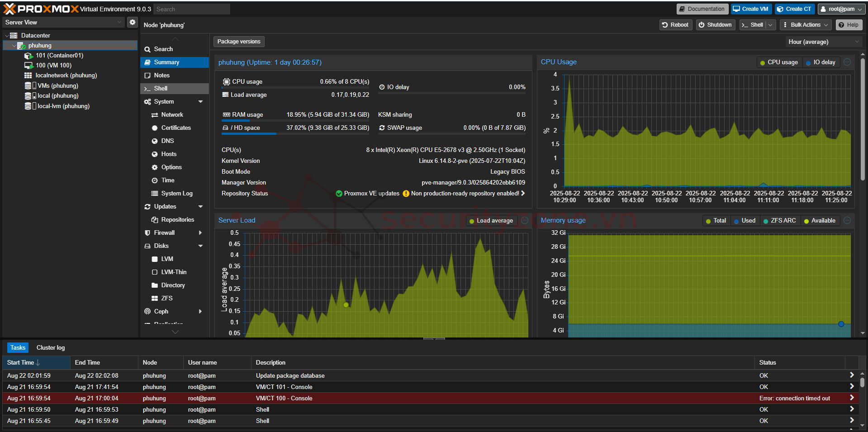Open Certificates settings
Viewport: 868px width, 432px height.
175,128
